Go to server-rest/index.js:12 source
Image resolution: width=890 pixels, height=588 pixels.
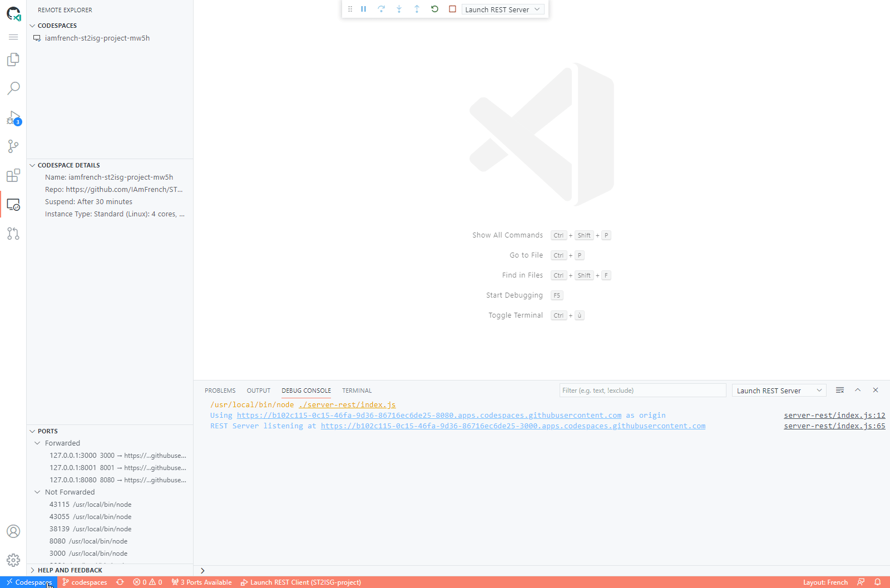(834, 415)
